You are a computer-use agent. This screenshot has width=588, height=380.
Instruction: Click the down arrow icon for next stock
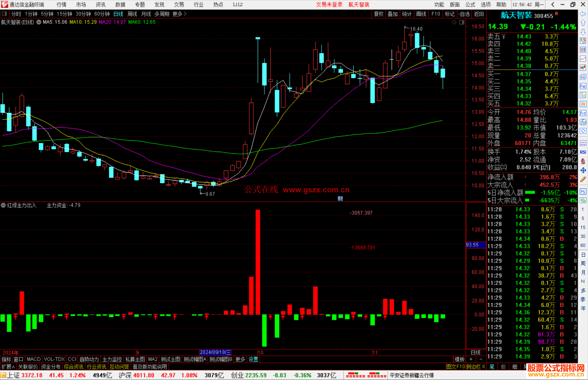[x=583, y=32]
